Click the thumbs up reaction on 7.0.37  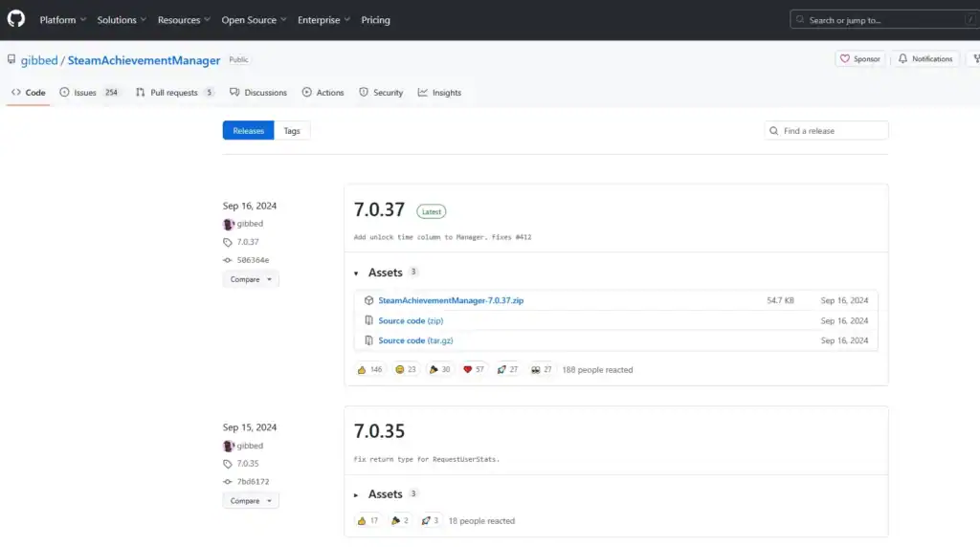tap(368, 369)
